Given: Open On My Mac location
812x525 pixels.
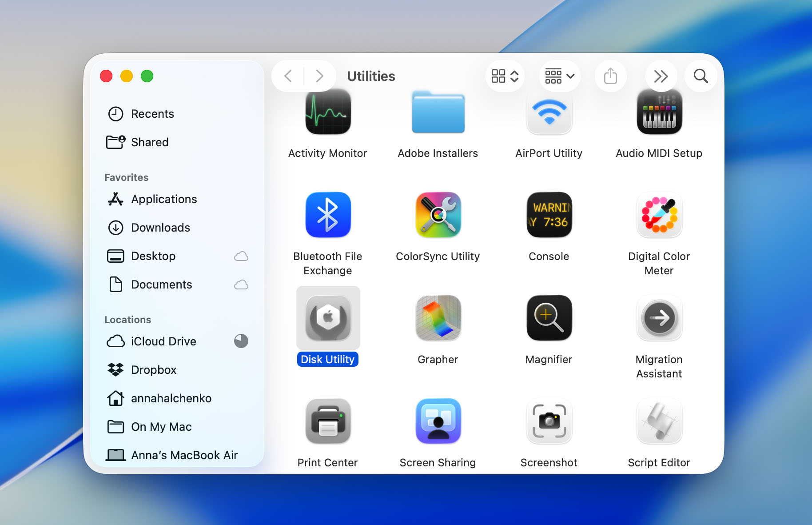Looking at the screenshot, I should pos(178,427).
